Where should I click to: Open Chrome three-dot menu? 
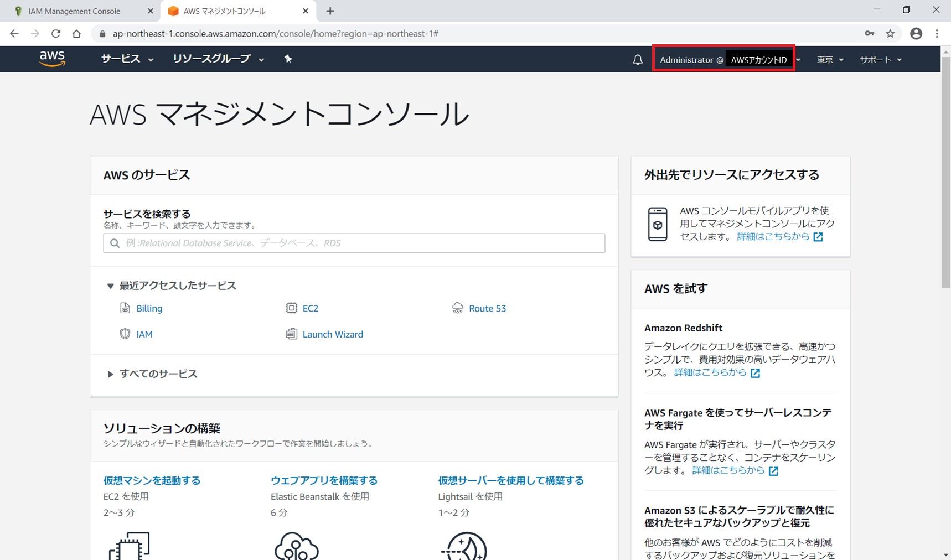pos(937,33)
